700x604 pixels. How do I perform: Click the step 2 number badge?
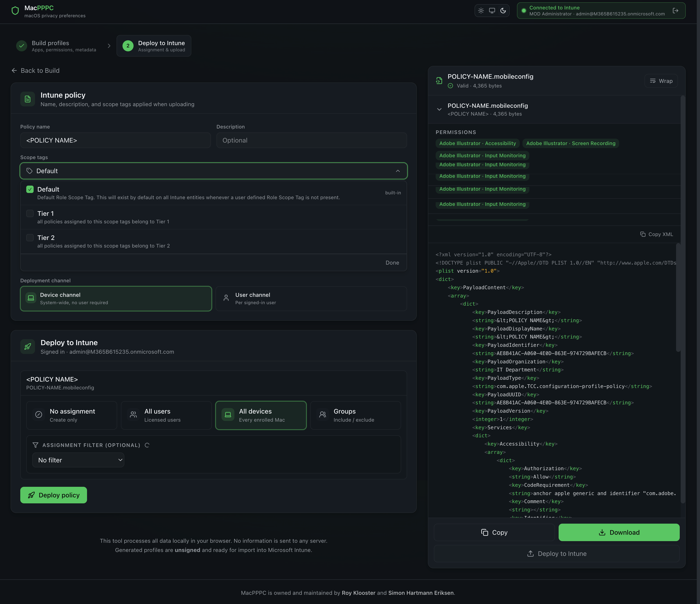[128, 46]
